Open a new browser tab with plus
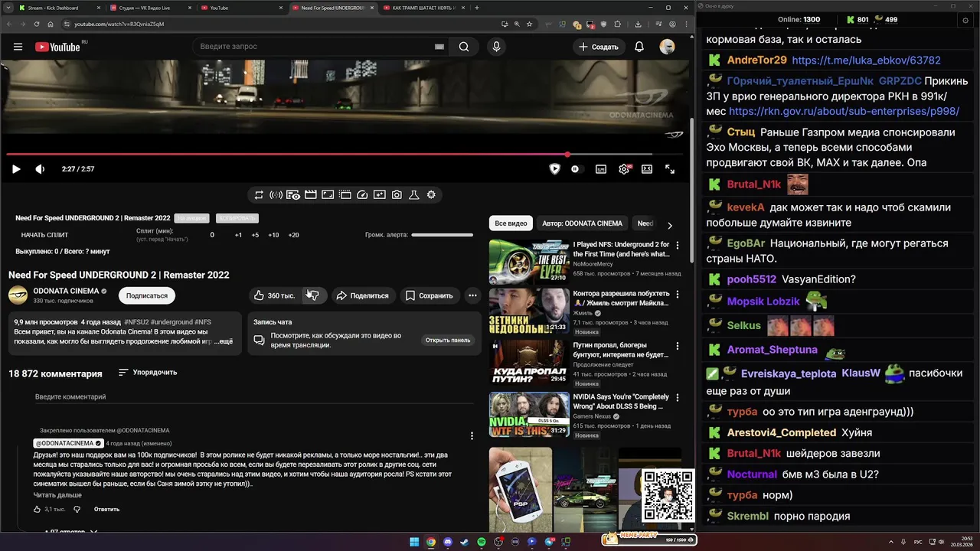Screen dimensions: 980x551 pos(477,8)
